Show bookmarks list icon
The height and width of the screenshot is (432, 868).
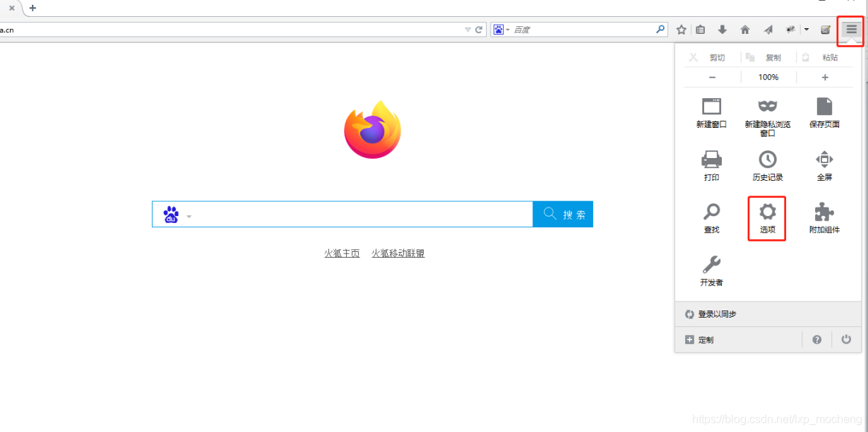(701, 30)
